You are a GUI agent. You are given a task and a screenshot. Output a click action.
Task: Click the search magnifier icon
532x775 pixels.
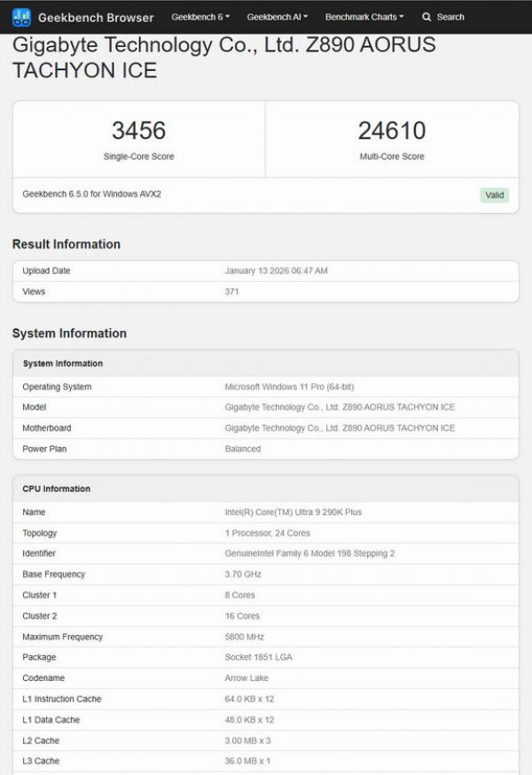[x=426, y=17]
